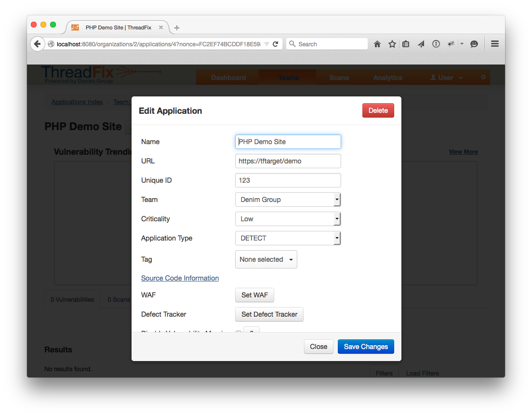532x416 pixels.
Task: Click the Load Filters tab
Action: tap(423, 373)
